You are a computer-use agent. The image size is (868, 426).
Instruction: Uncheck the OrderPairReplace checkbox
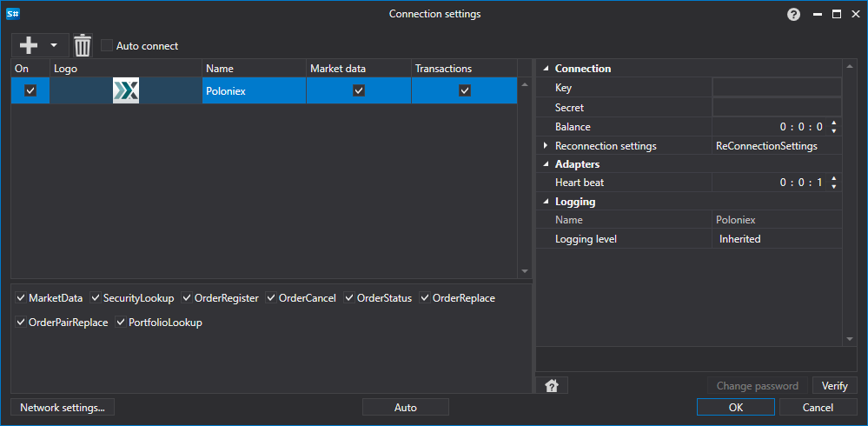21,323
